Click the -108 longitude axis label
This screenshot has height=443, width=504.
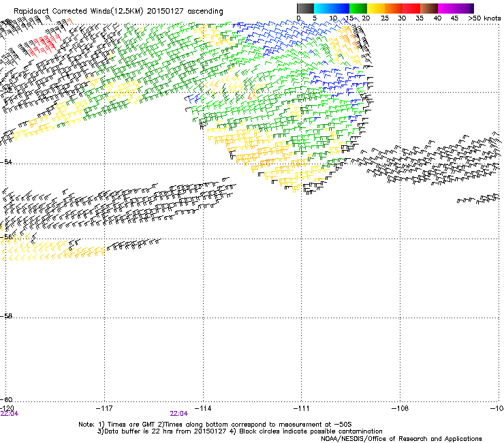coord(400,408)
